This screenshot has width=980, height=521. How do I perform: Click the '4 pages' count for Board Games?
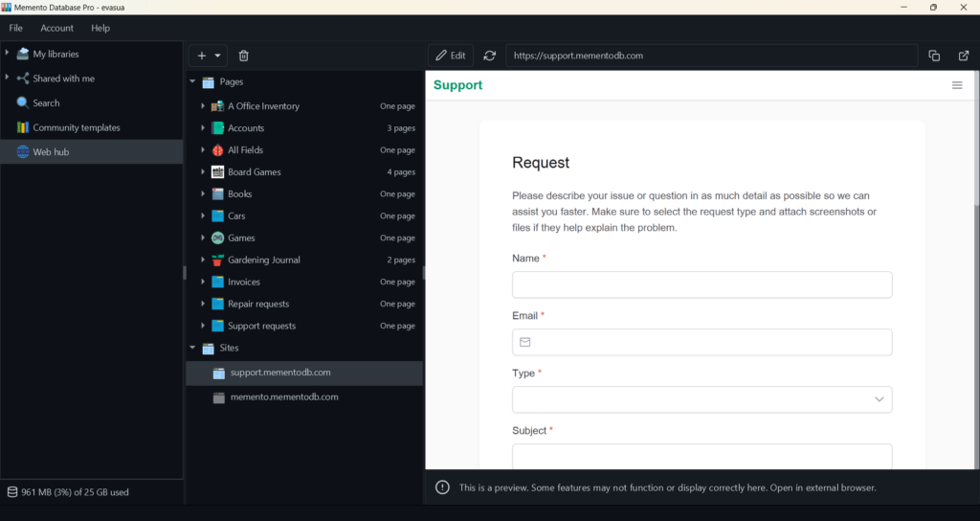(x=401, y=172)
